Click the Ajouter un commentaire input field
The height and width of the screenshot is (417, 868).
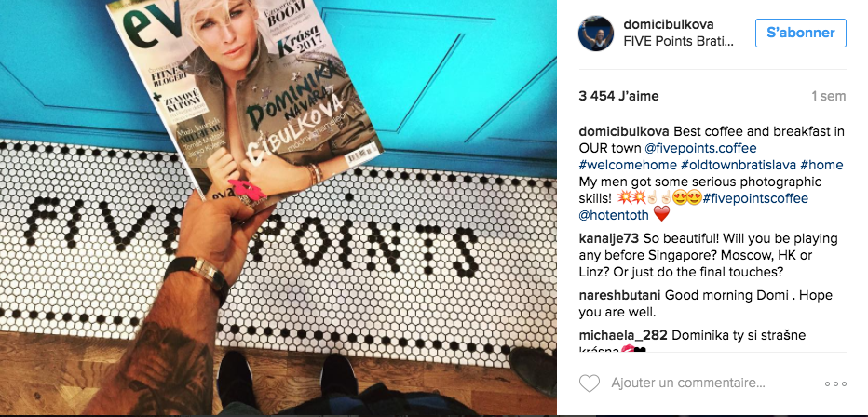tap(688, 383)
